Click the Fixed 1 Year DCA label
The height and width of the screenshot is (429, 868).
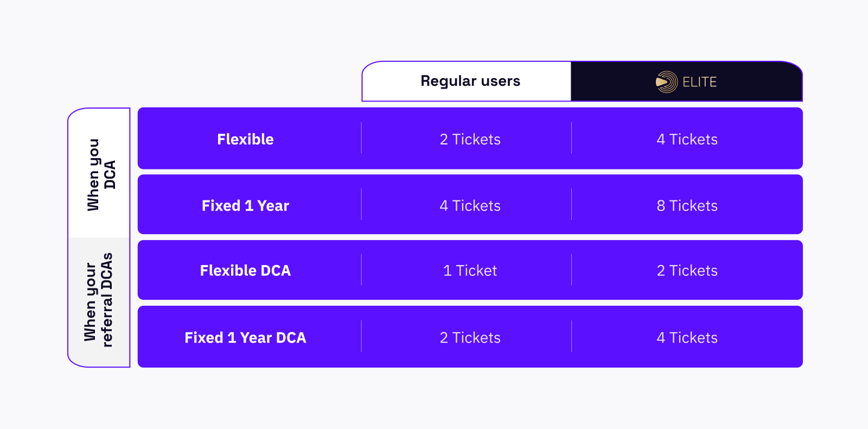(x=245, y=338)
